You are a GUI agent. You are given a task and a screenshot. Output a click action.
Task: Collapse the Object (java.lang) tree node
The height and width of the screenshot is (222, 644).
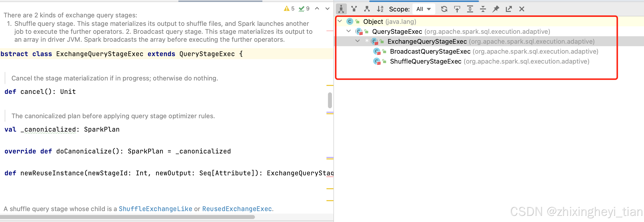[x=340, y=21]
